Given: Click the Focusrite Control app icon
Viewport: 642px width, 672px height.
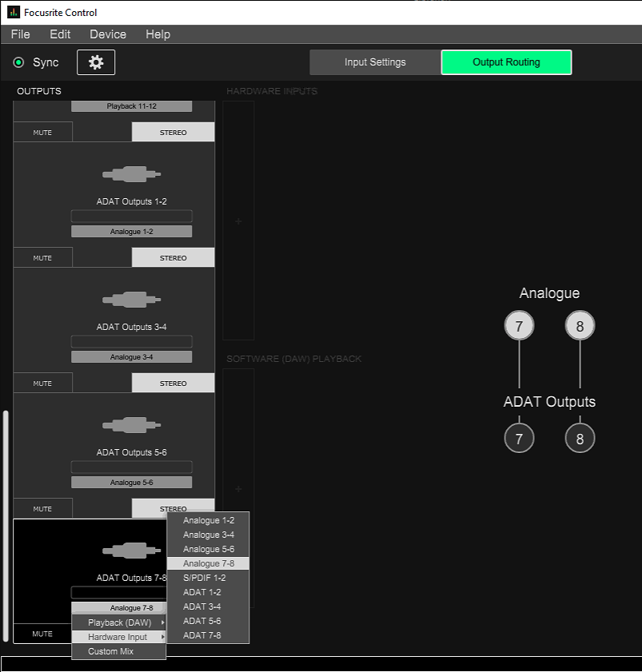Looking at the screenshot, I should point(14,12).
